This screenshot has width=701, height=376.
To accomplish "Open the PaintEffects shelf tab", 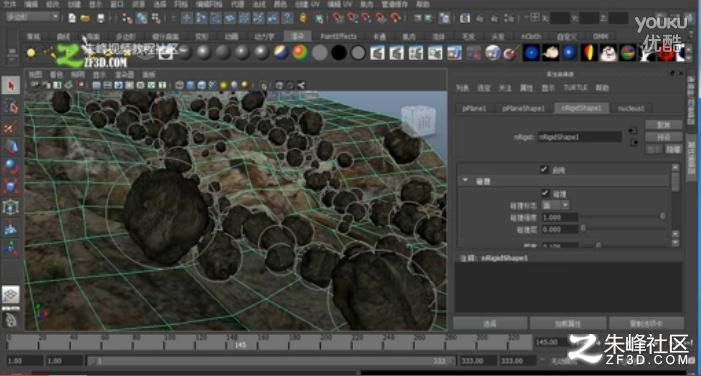I will click(x=338, y=36).
